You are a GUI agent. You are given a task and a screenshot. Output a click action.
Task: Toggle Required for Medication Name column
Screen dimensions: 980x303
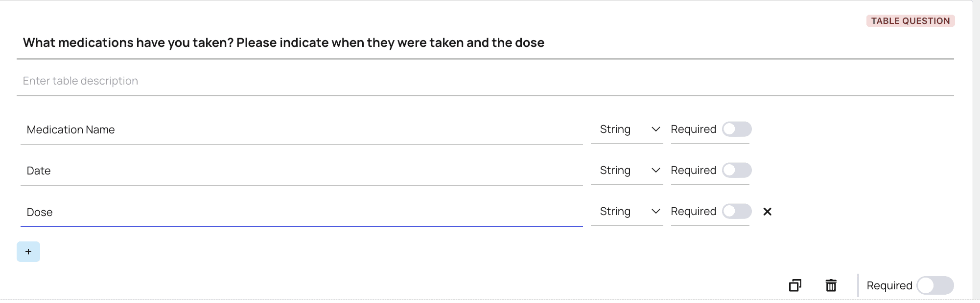(737, 130)
